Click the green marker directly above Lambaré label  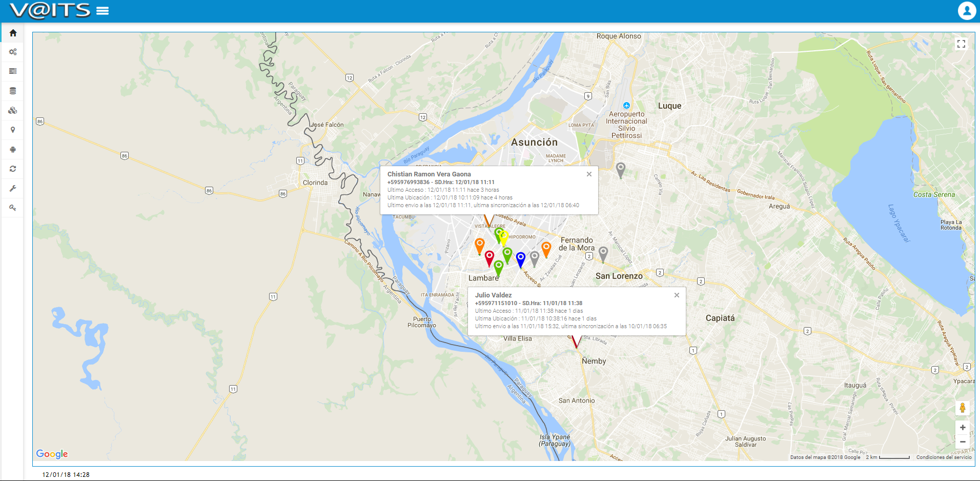point(498,268)
